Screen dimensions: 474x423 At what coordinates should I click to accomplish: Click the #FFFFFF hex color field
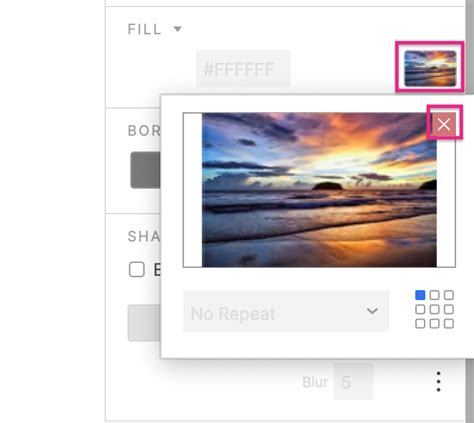pos(243,69)
